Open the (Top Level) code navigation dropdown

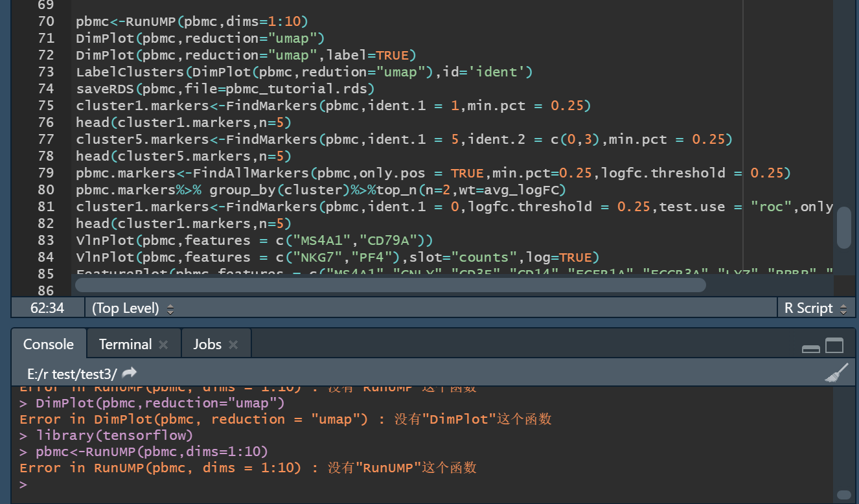point(128,308)
